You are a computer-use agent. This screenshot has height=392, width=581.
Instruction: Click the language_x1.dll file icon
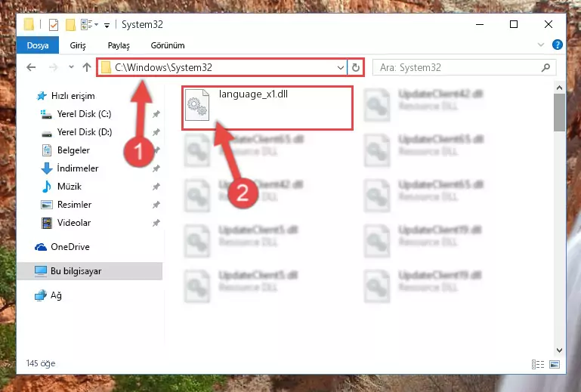click(x=197, y=105)
